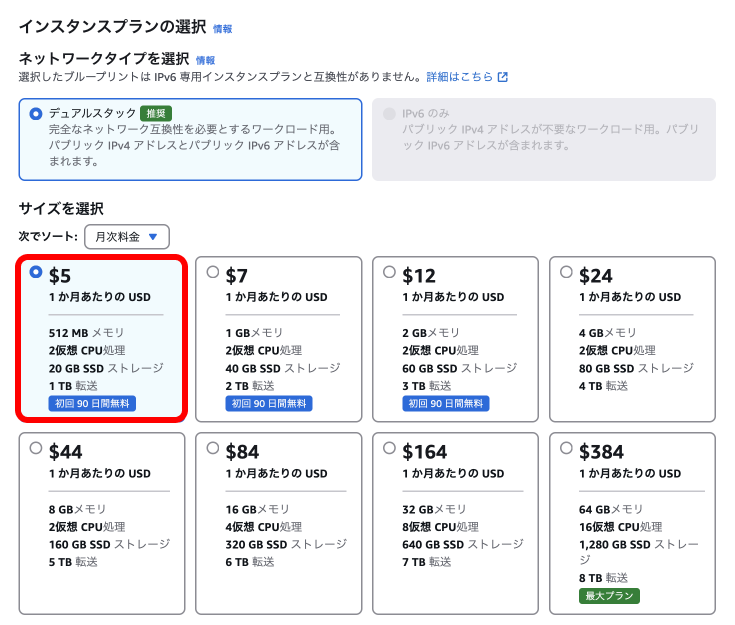The image size is (735, 625).
Task: Follow the 詳細はこちら link
Action: [459, 77]
